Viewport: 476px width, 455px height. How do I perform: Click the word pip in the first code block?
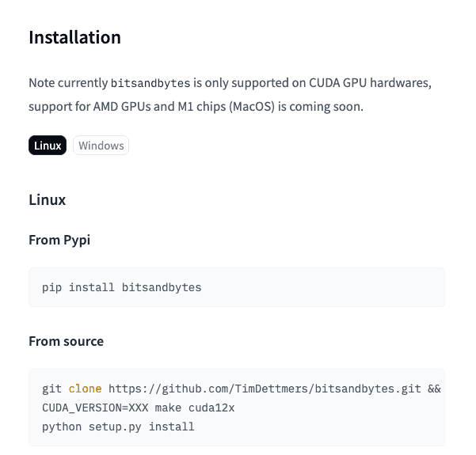click(52, 287)
